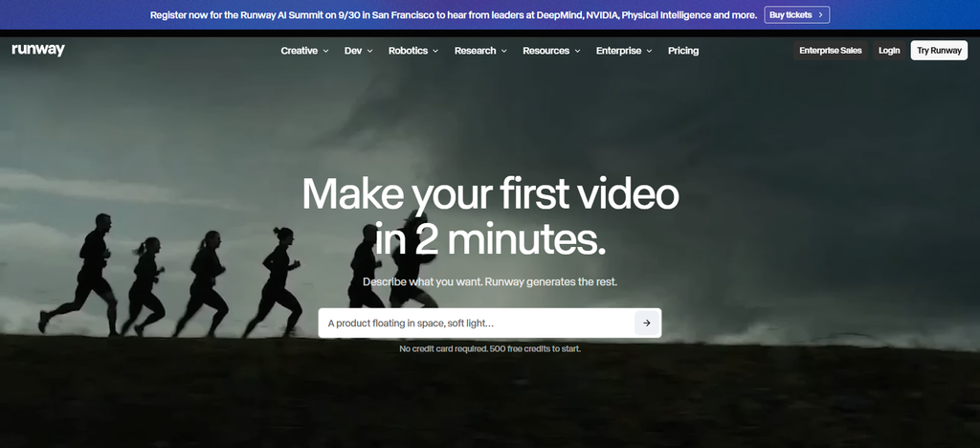Submit the prompt with the arrow button

click(x=646, y=323)
